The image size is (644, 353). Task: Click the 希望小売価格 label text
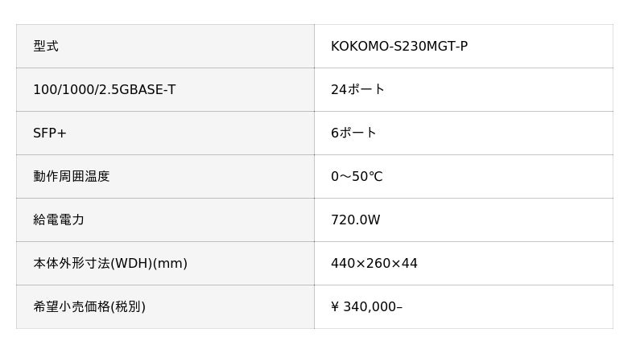pyautogui.click(x=71, y=307)
